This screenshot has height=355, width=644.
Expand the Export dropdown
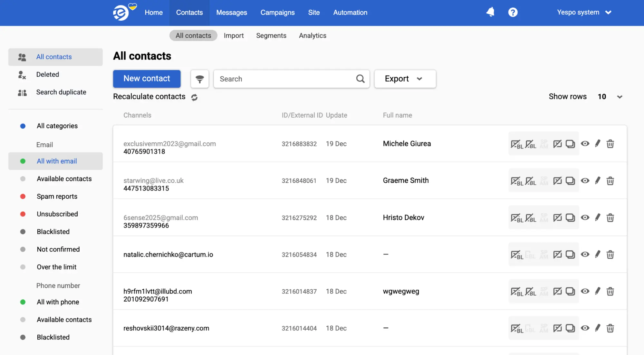(x=405, y=79)
